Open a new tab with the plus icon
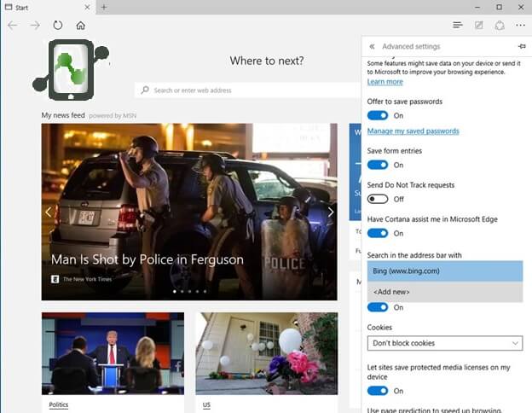 (104, 7)
